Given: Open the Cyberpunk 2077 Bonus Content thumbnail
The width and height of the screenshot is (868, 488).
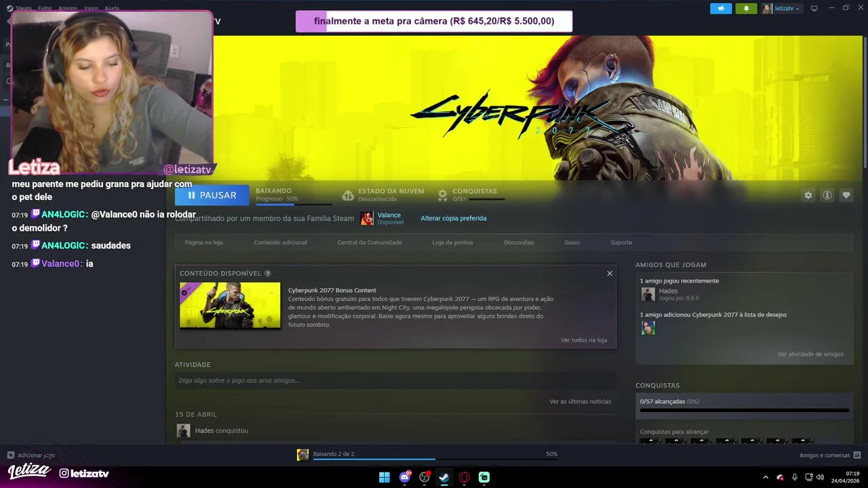Looking at the screenshot, I should [x=230, y=305].
